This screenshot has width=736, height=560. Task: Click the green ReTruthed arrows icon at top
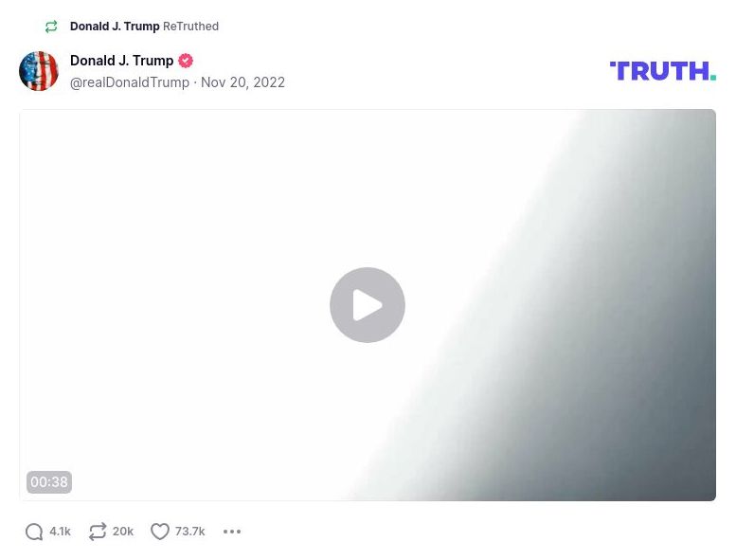[51, 27]
